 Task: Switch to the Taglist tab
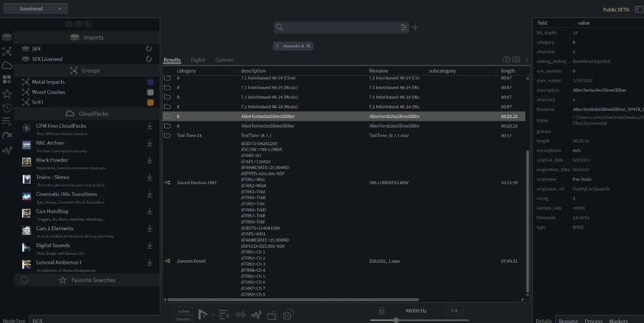(198, 60)
